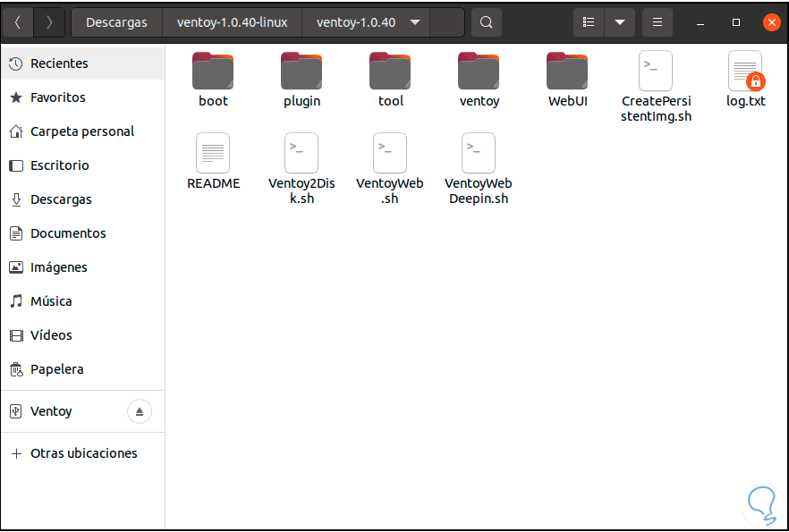Select VentoyWebDeepin.sh script icon

tap(479, 154)
